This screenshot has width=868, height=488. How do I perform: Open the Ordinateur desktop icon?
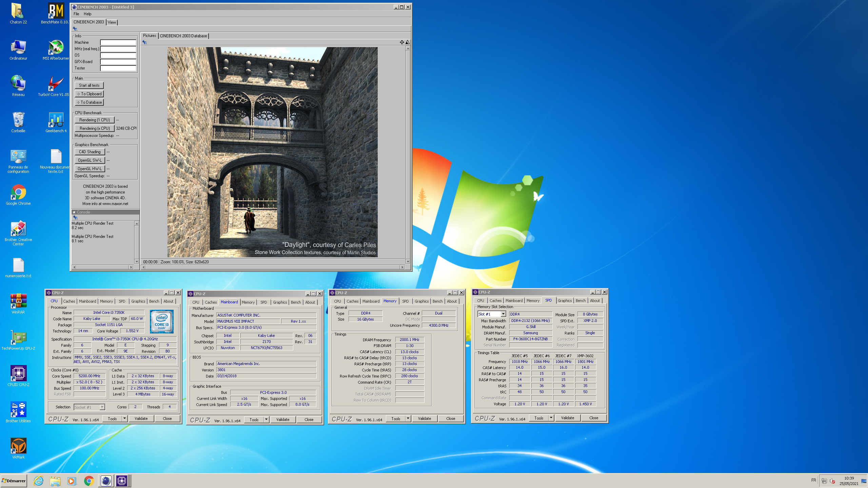[18, 50]
